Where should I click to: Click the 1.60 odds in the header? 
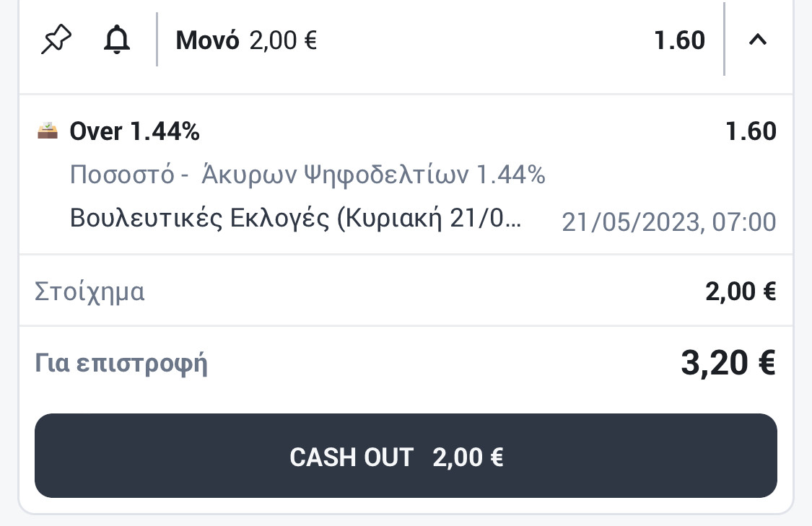point(679,40)
